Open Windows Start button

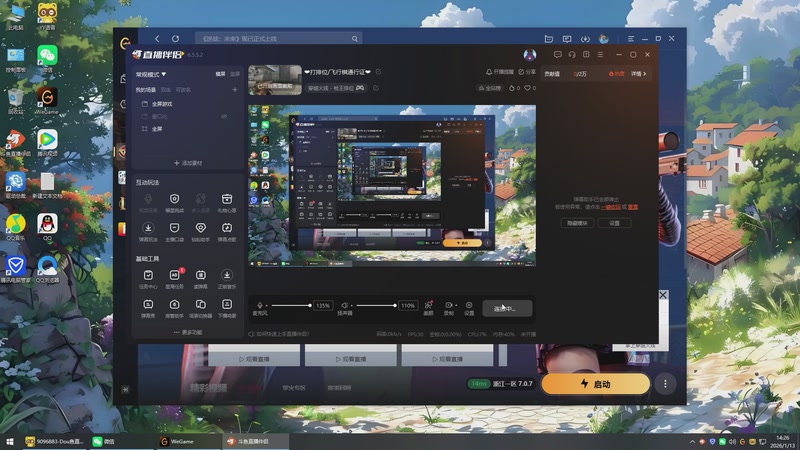[x=9, y=441]
